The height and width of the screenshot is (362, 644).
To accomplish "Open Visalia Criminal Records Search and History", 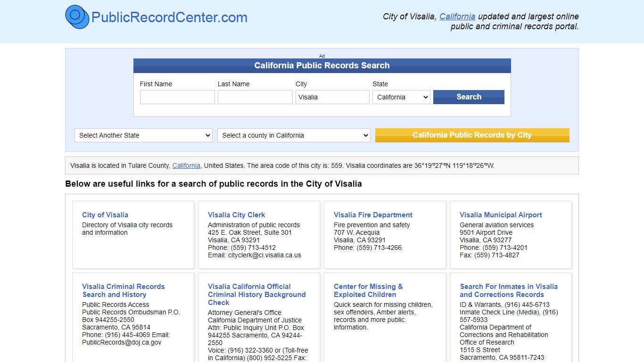I will tap(123, 290).
